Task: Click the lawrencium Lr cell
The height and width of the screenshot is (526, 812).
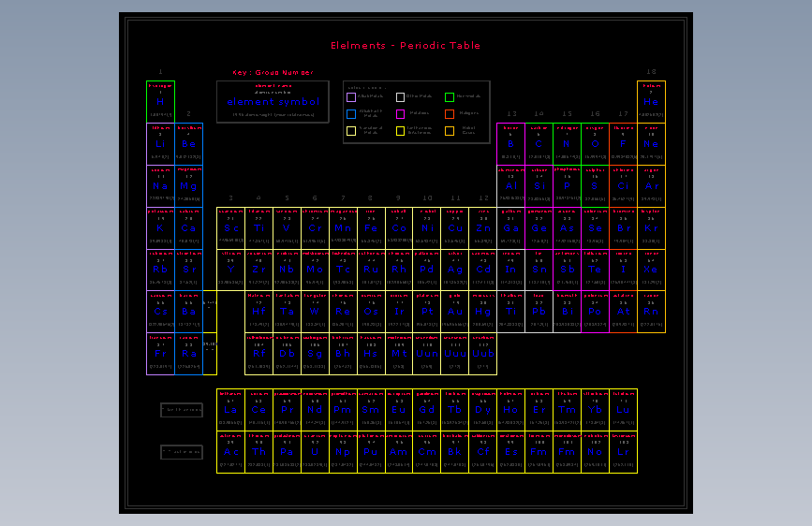Action: coord(623,452)
